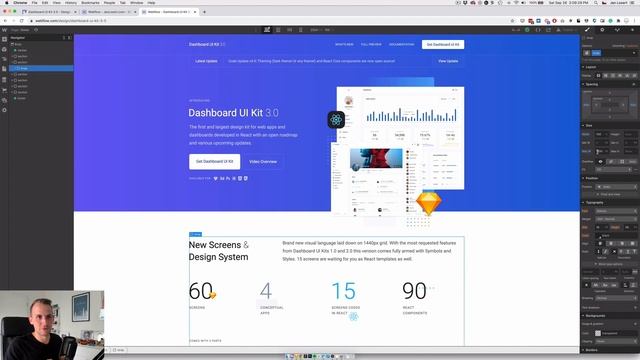
Task: Toggle preview mode with the eye icon
Action: click(x=36, y=30)
